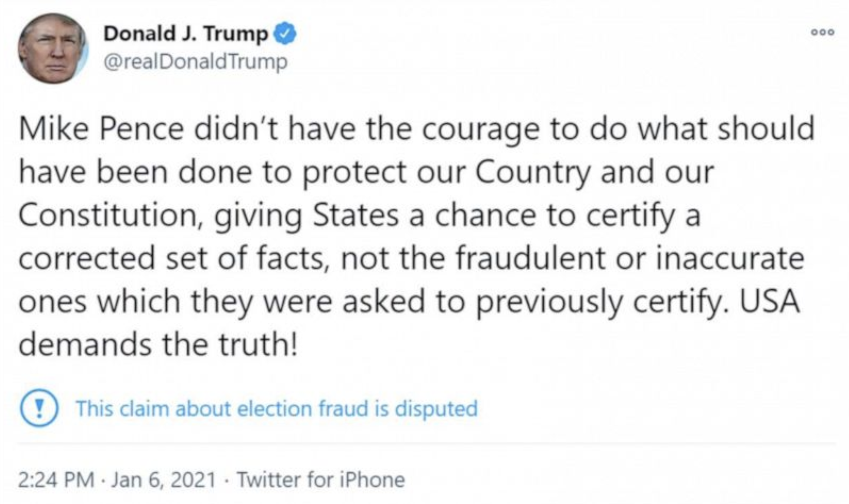Open the profile picture avatar

pos(53,48)
